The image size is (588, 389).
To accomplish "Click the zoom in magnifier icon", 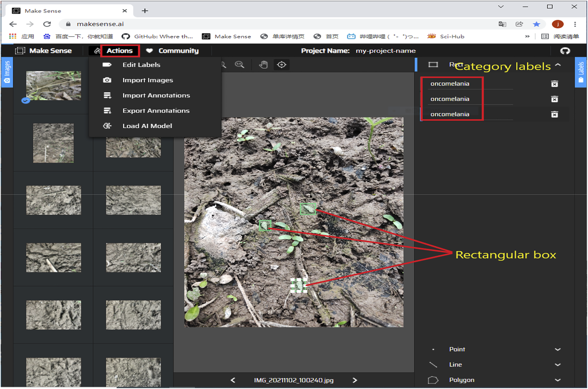I will pyautogui.click(x=239, y=65).
